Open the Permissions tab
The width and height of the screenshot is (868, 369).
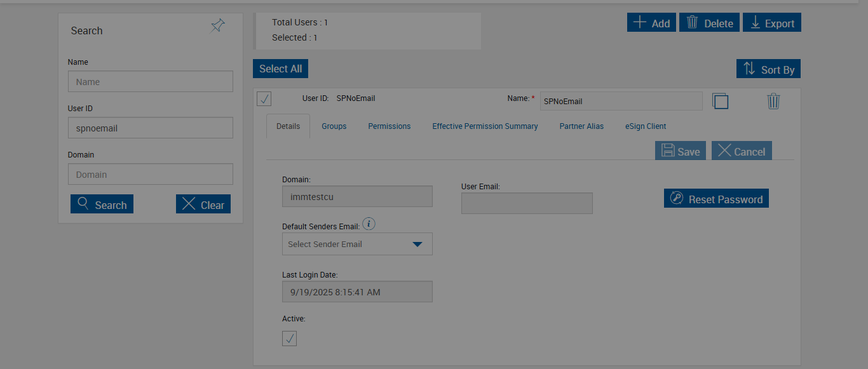click(389, 126)
